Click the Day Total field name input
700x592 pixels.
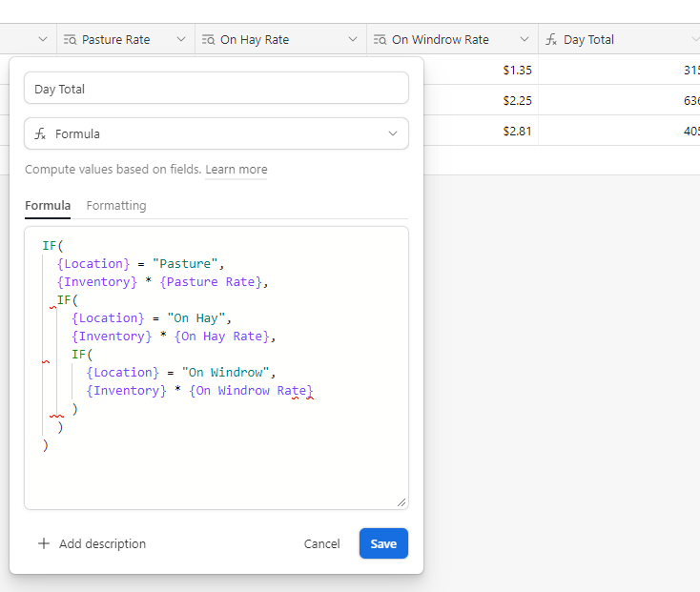point(216,89)
